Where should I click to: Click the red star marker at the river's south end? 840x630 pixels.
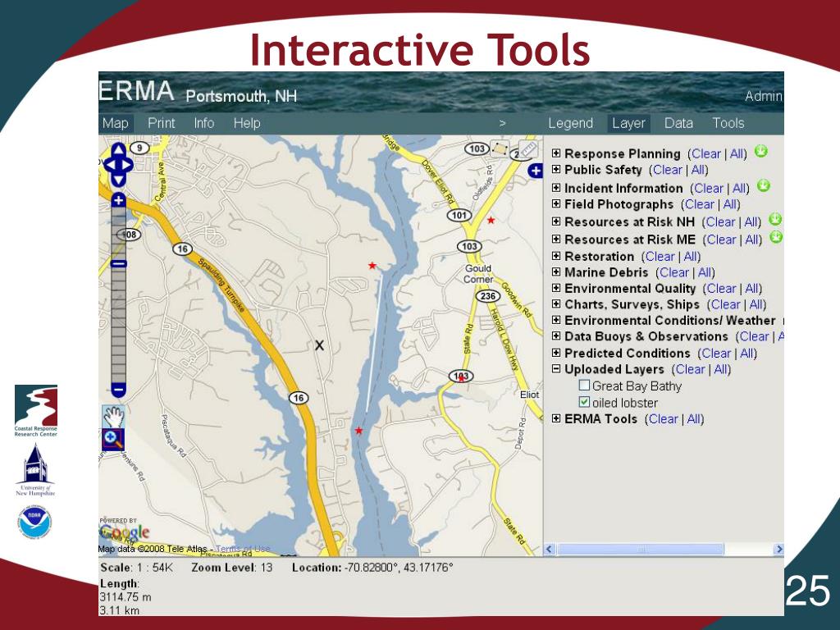pyautogui.click(x=358, y=431)
